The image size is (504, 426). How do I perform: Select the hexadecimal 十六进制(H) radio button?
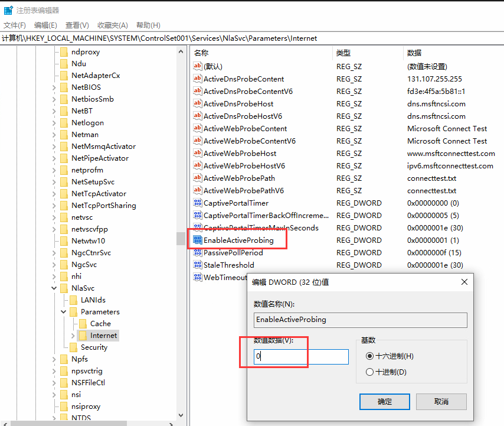[x=369, y=356]
